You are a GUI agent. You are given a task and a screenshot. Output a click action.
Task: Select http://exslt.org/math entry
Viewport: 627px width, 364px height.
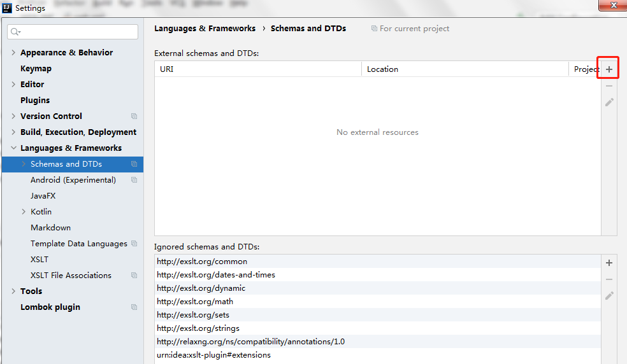[377, 302]
